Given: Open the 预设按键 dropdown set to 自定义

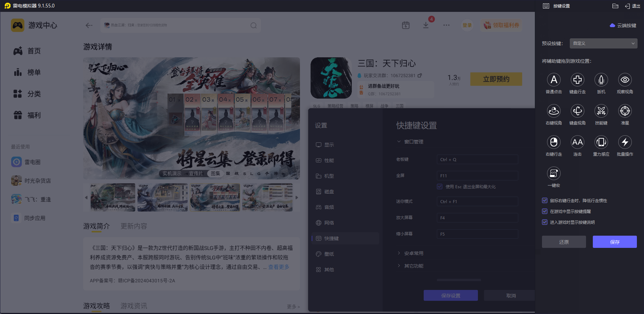Looking at the screenshot, I should tap(603, 43).
